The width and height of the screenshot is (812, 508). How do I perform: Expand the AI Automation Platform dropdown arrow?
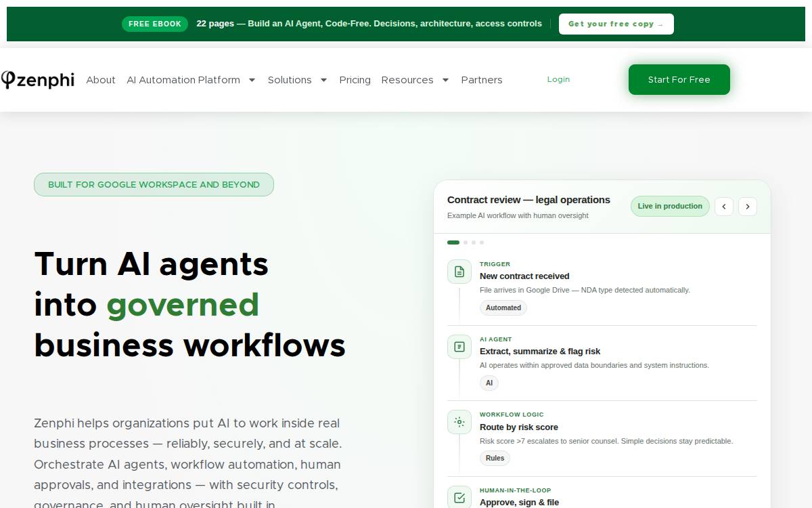click(252, 80)
